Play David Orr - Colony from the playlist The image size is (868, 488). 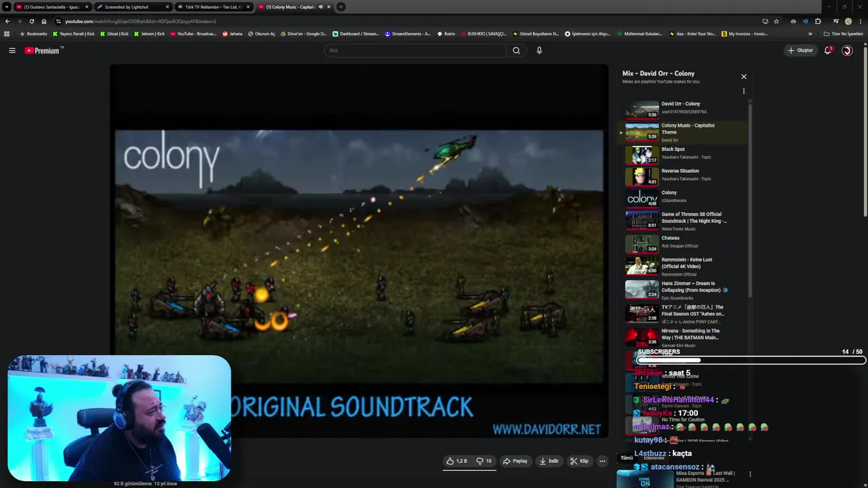(685, 108)
